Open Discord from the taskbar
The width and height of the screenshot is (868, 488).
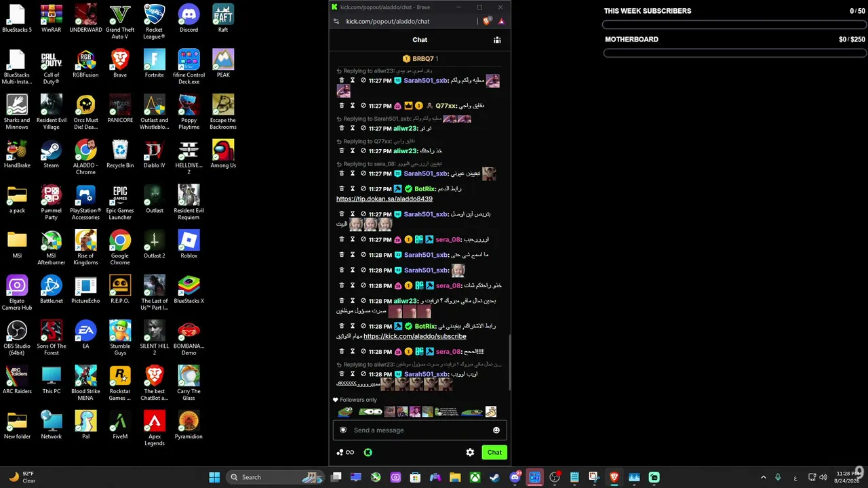point(515,477)
